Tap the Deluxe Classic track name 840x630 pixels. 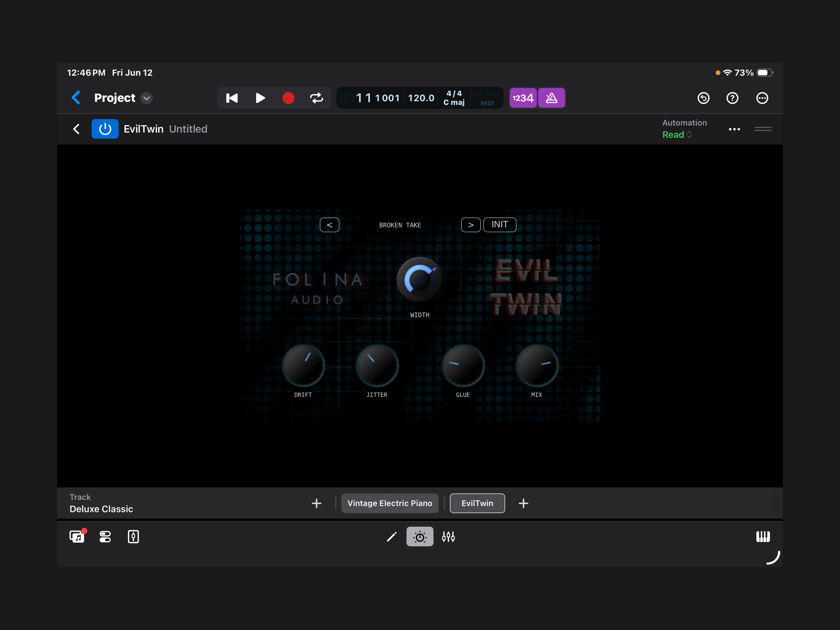[x=101, y=509]
